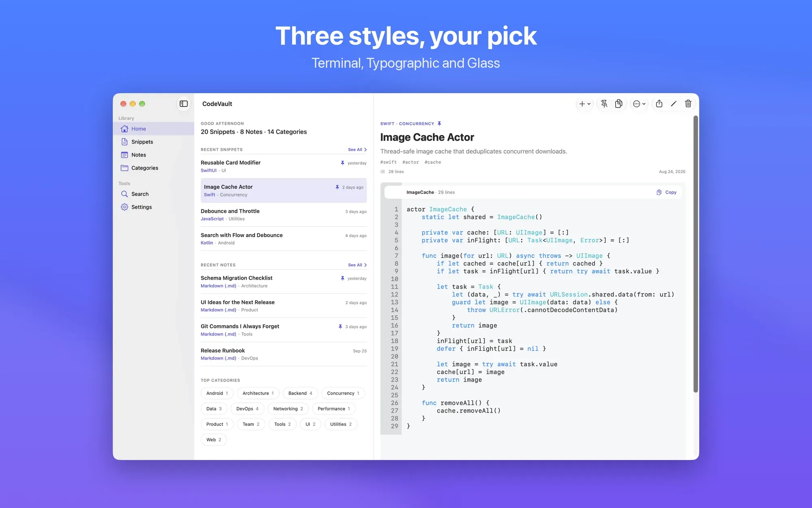Click See All for Recent Snippets
Image resolution: width=812 pixels, height=508 pixels.
[x=357, y=150]
